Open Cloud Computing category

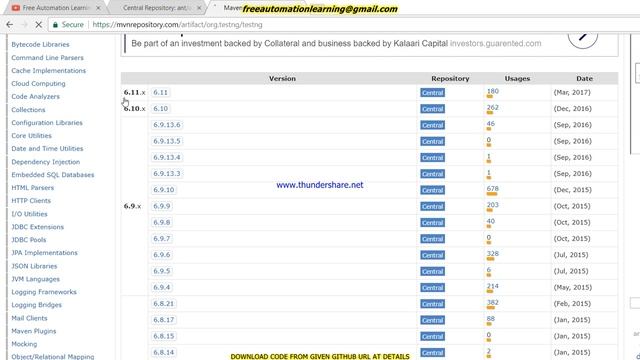point(38,84)
